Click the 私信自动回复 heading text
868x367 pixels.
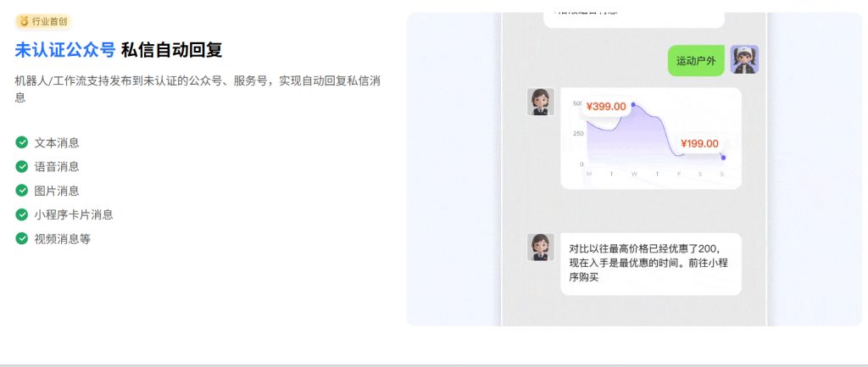pyautogui.click(x=171, y=50)
